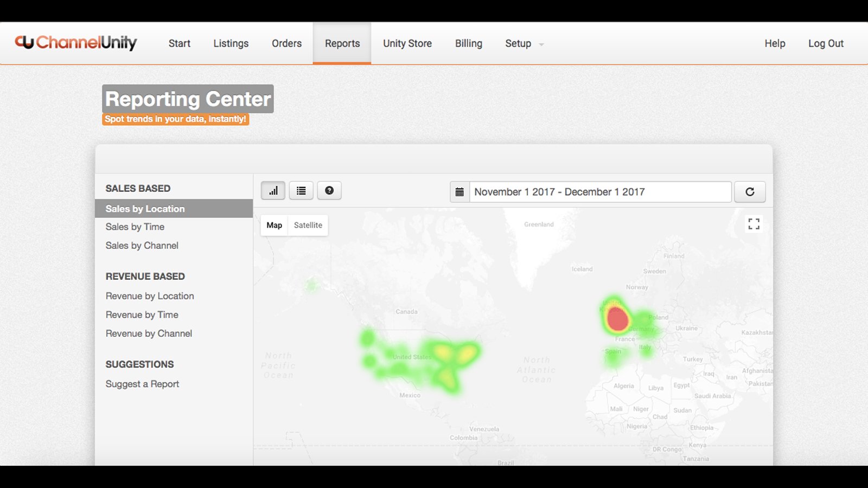
Task: Click the Egypt label on map
Action: [682, 385]
